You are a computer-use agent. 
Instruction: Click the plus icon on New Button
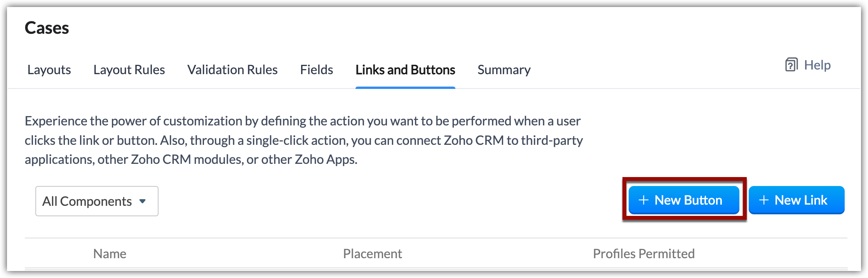tap(644, 200)
